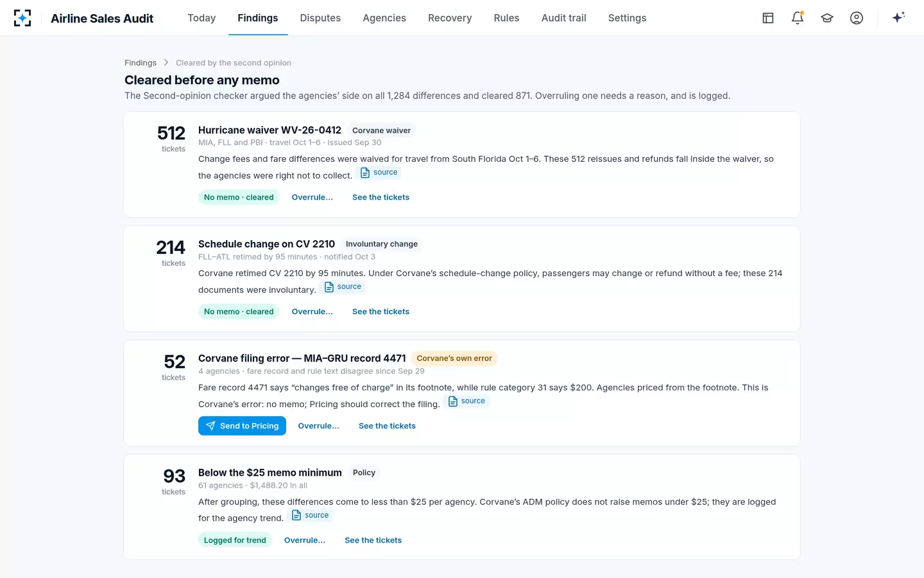Overrule the Hurricane waiver clearing
The height and width of the screenshot is (578, 924).
[x=312, y=197]
